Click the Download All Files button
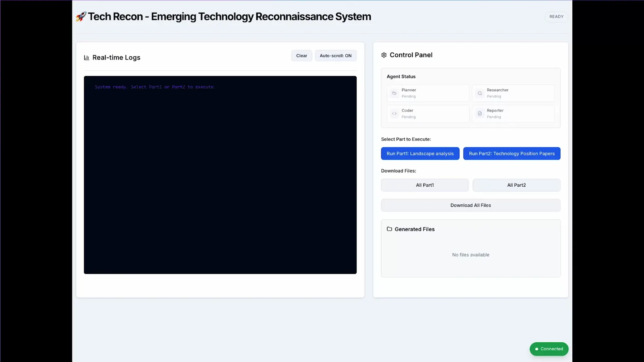This screenshot has width=644, height=362. click(x=471, y=205)
